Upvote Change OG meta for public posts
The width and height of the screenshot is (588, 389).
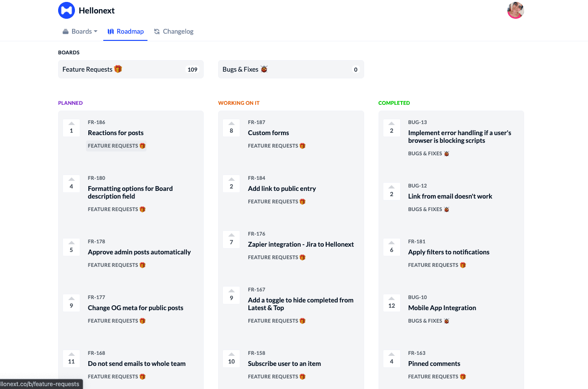pos(72,303)
